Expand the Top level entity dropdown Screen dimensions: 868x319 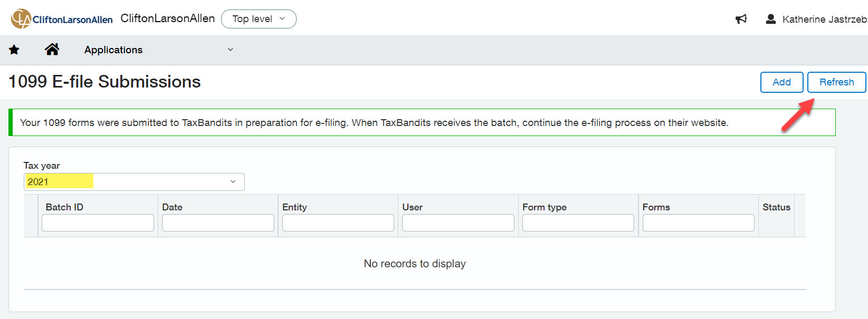pos(259,19)
